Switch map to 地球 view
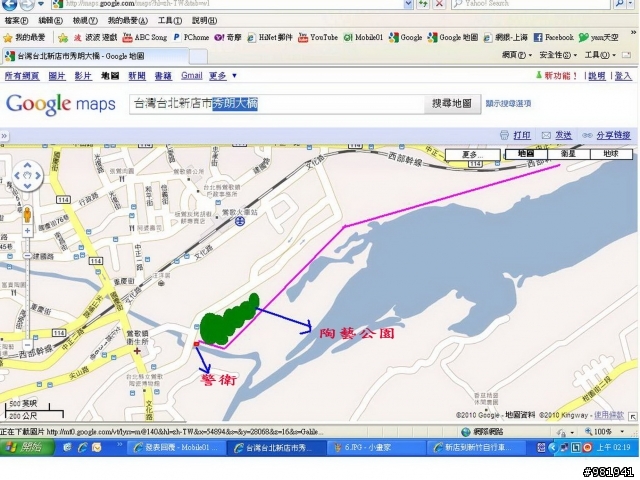Screen dimensions: 640x480 (611, 154)
